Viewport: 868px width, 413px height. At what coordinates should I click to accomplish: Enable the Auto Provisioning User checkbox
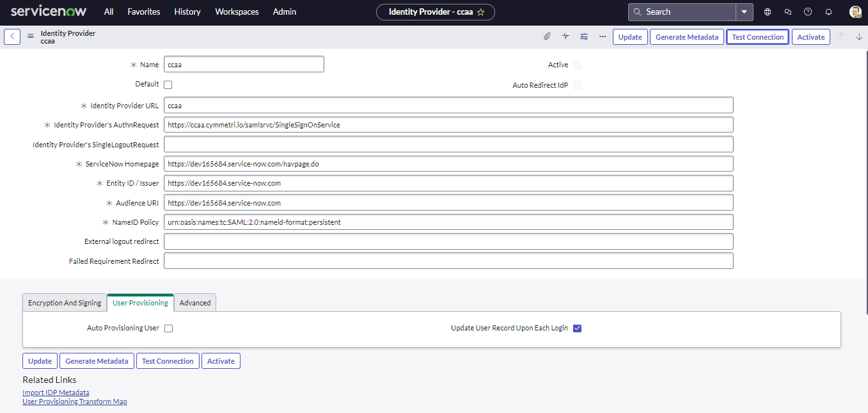click(169, 328)
